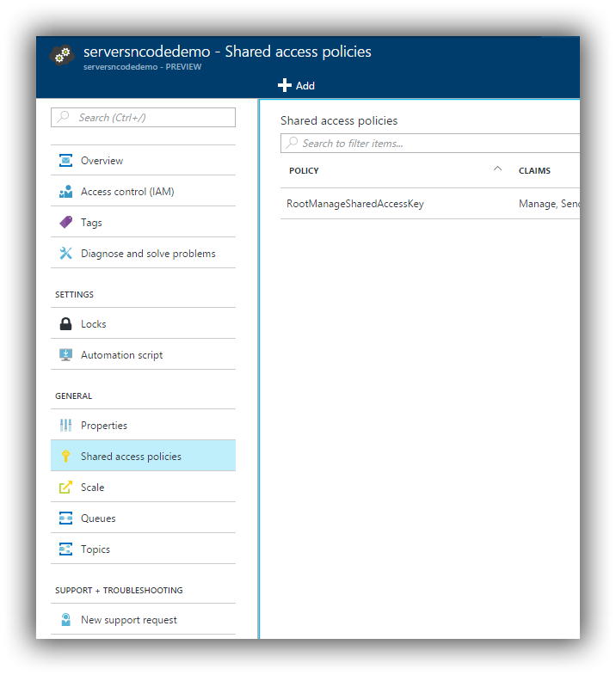Click the serversncodedemo - PREVIEW subtitle
This screenshot has width=616, height=675.
142,67
